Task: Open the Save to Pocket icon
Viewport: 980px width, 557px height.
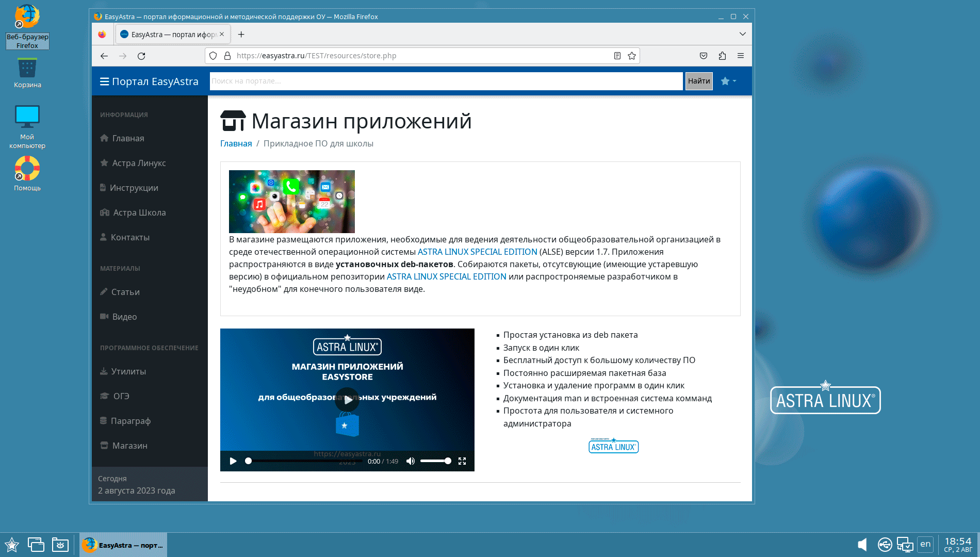Action: pyautogui.click(x=704, y=56)
